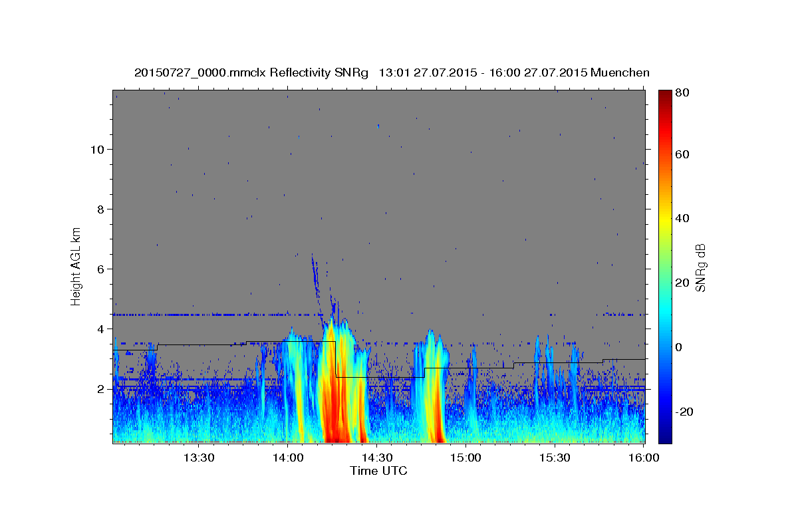Click the 15:00 time tick label

(465, 458)
